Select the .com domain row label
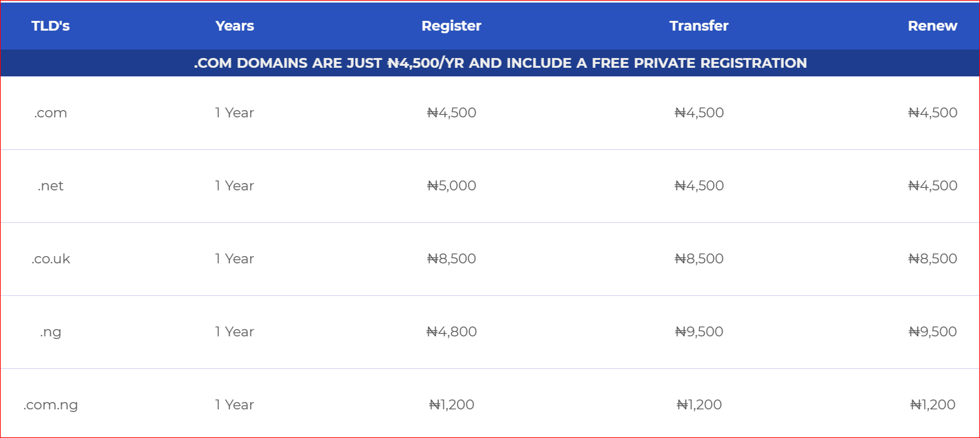 click(50, 113)
